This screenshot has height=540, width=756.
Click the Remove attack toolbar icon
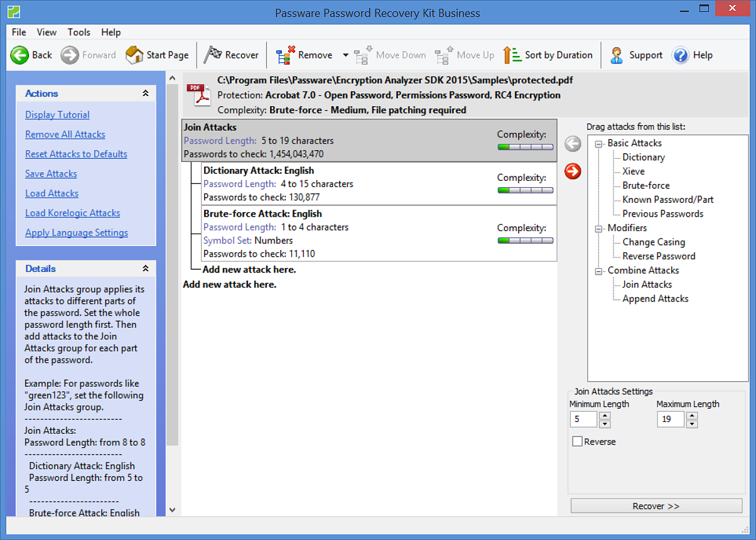tap(286, 55)
